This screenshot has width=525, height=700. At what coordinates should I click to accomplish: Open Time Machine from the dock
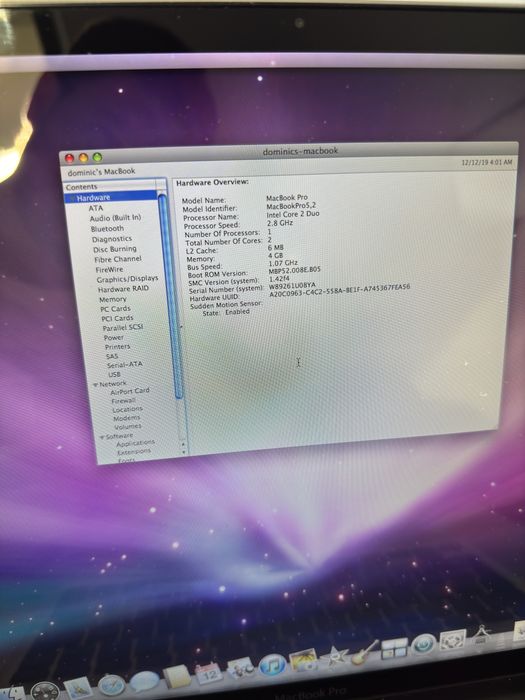423,644
